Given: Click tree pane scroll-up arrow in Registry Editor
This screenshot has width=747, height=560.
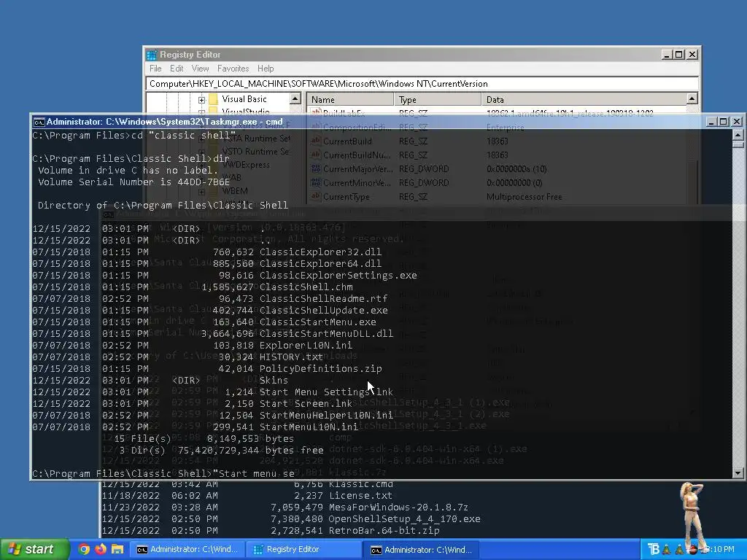Looking at the screenshot, I should (x=295, y=98).
